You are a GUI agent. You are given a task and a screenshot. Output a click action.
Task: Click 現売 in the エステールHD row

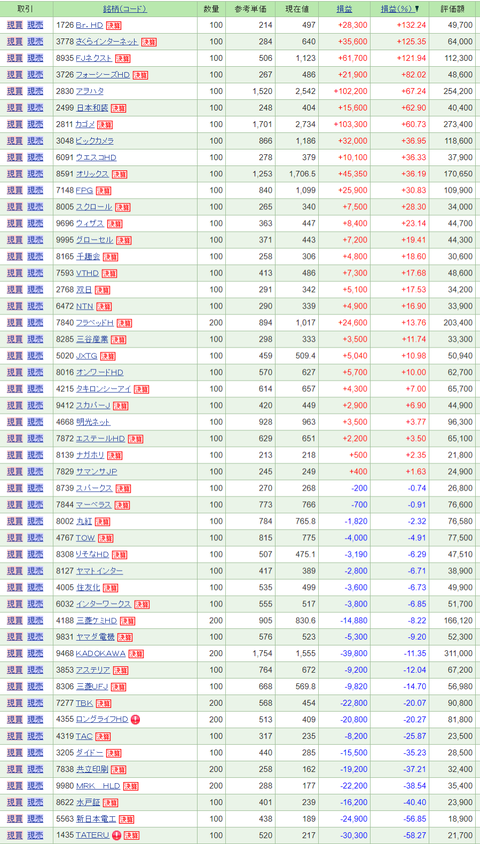coord(35,440)
